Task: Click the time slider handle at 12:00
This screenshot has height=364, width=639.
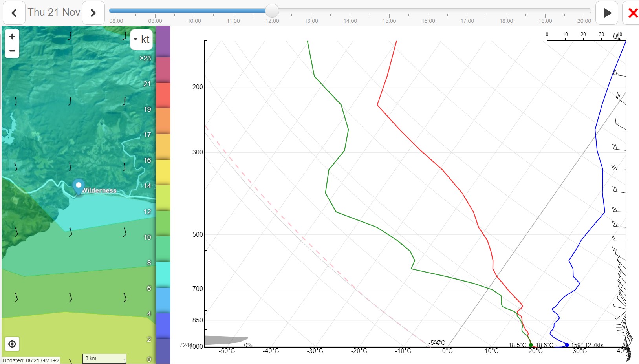Action: coord(272,11)
